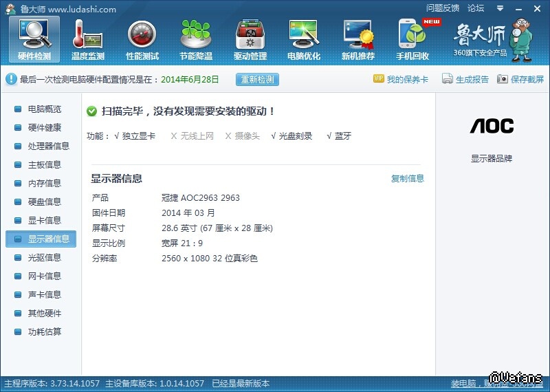This screenshot has width=550, height=392.
Task: Select 硬盘信息 in the sidebar
Action: pos(44,202)
